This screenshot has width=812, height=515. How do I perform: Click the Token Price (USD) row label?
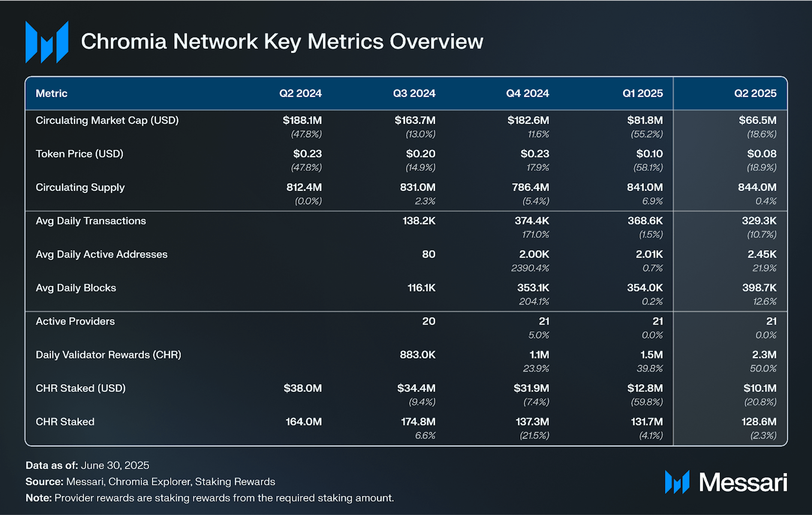click(80, 154)
